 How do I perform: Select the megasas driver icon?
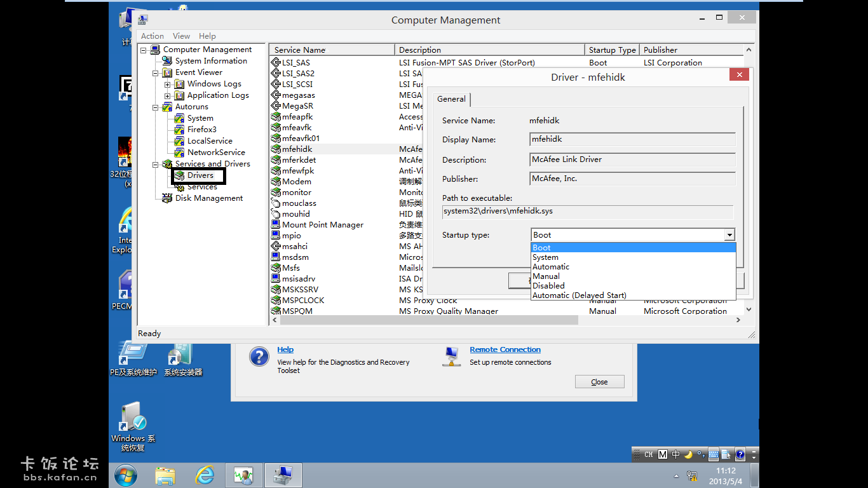(276, 95)
